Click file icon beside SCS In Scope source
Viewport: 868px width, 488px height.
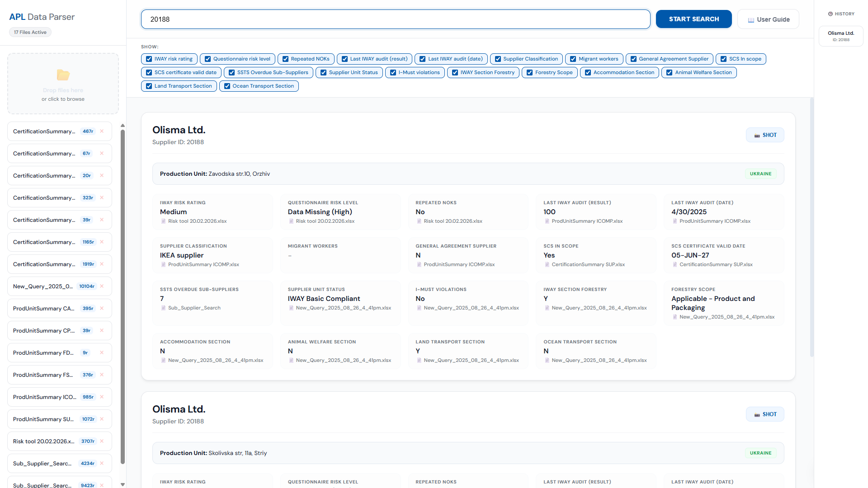[x=547, y=265]
